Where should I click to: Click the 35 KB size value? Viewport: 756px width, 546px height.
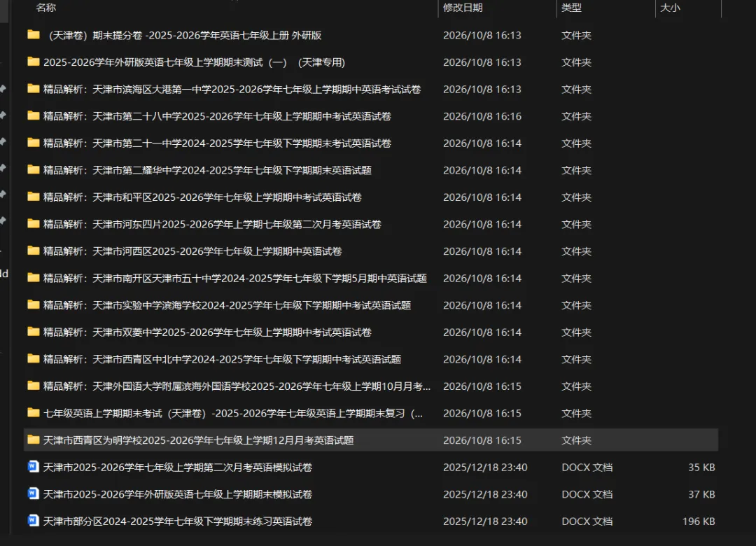click(701, 468)
